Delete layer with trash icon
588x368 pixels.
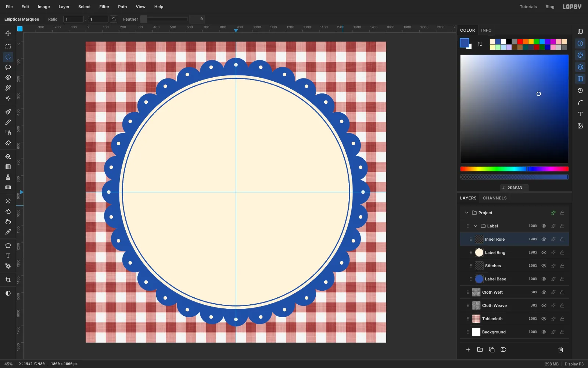(561, 350)
